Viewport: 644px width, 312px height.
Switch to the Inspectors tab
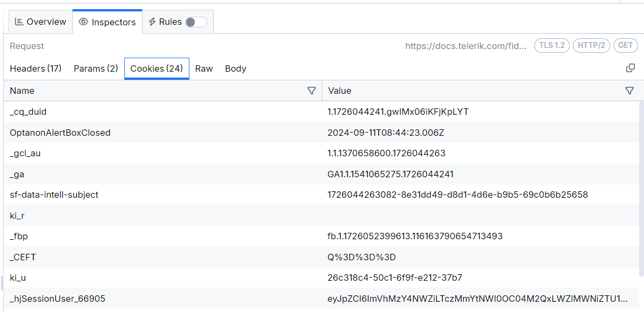[x=107, y=22]
